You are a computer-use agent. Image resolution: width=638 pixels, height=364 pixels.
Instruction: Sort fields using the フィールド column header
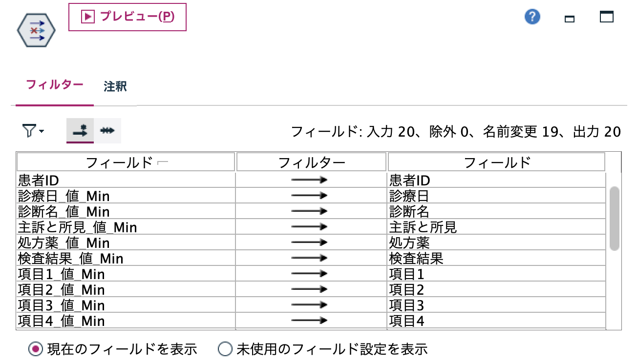coord(125,161)
